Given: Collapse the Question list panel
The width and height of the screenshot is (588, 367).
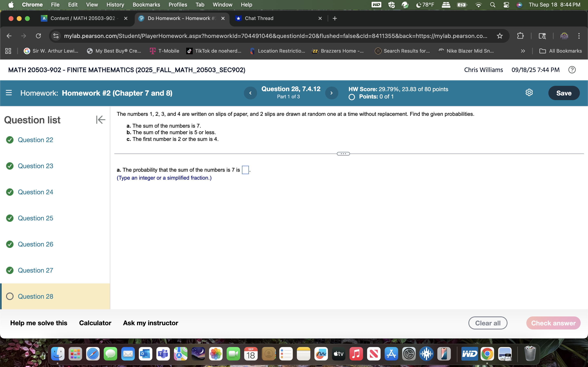Looking at the screenshot, I should point(100,119).
